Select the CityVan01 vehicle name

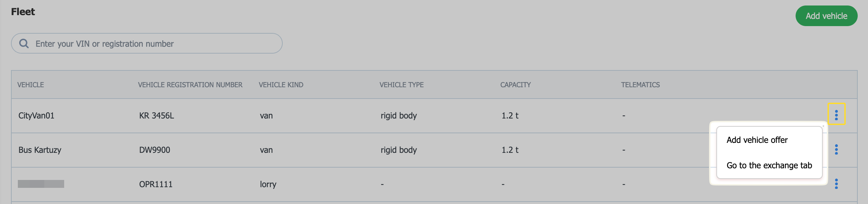(36, 116)
